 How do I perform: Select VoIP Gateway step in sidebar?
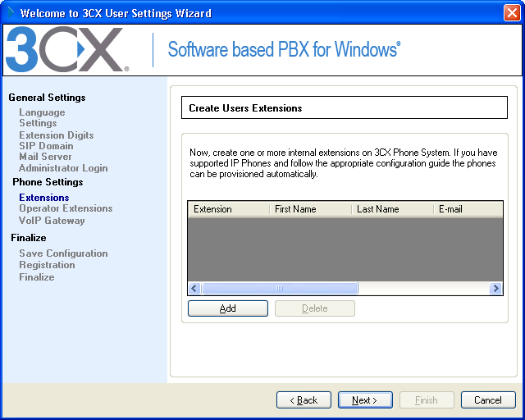[52, 221]
